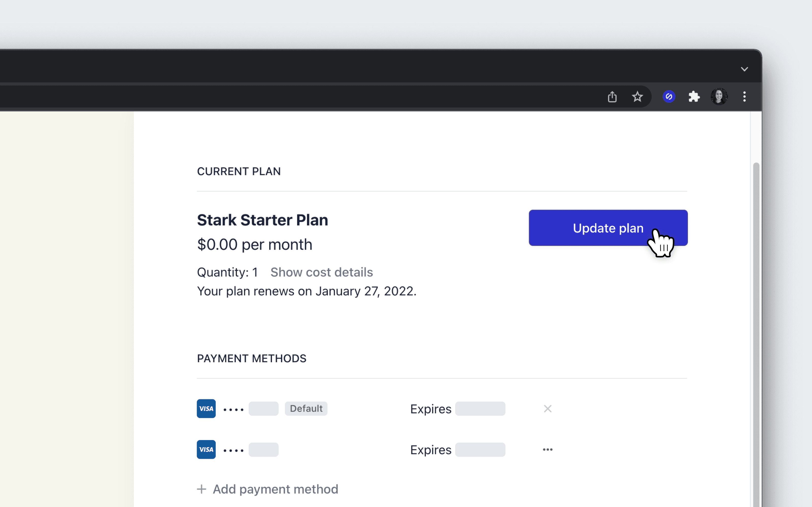Click the Add payment method link
The height and width of the screenshot is (507, 812).
[267, 489]
